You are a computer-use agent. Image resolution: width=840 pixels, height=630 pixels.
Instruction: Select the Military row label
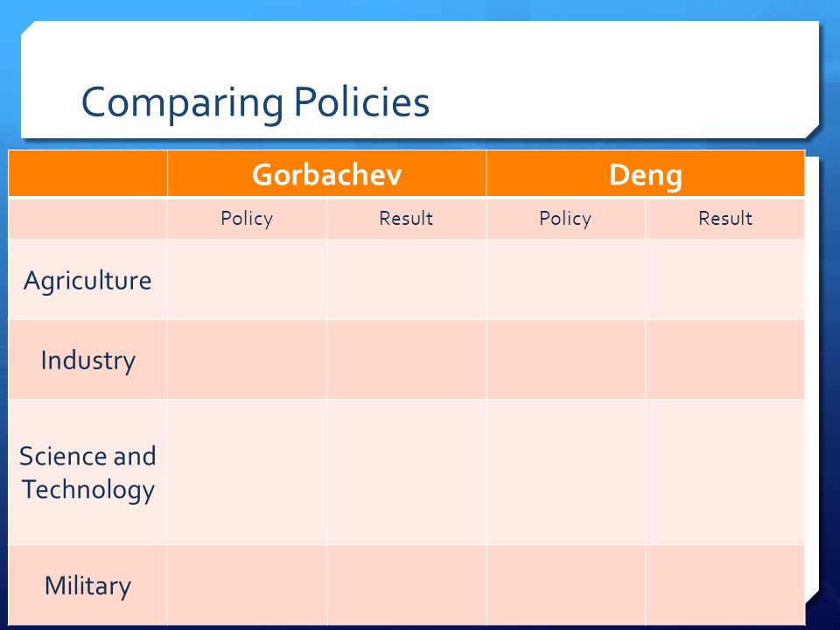[x=87, y=585]
